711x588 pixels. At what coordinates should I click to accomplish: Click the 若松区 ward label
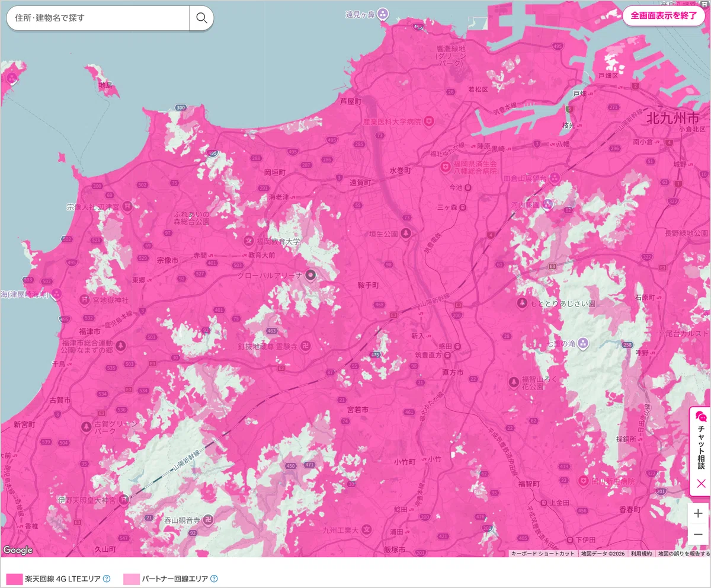point(478,90)
